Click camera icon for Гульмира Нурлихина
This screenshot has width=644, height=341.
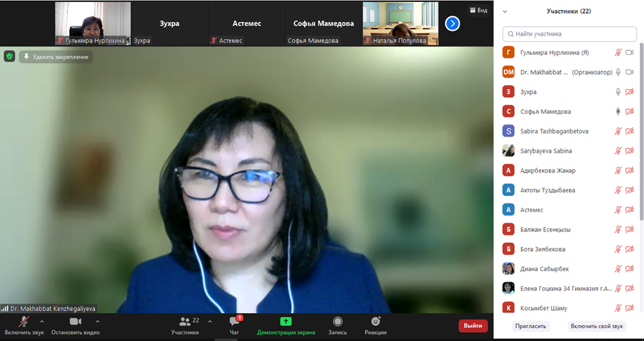point(630,53)
